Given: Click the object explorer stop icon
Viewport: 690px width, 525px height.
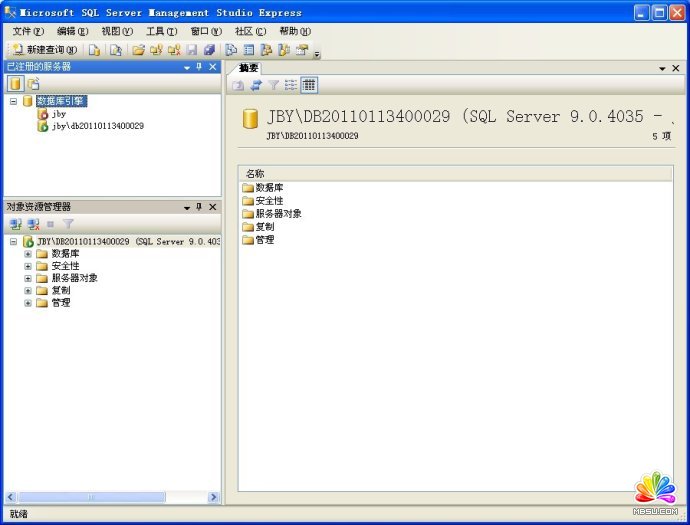Looking at the screenshot, I should point(51,224).
